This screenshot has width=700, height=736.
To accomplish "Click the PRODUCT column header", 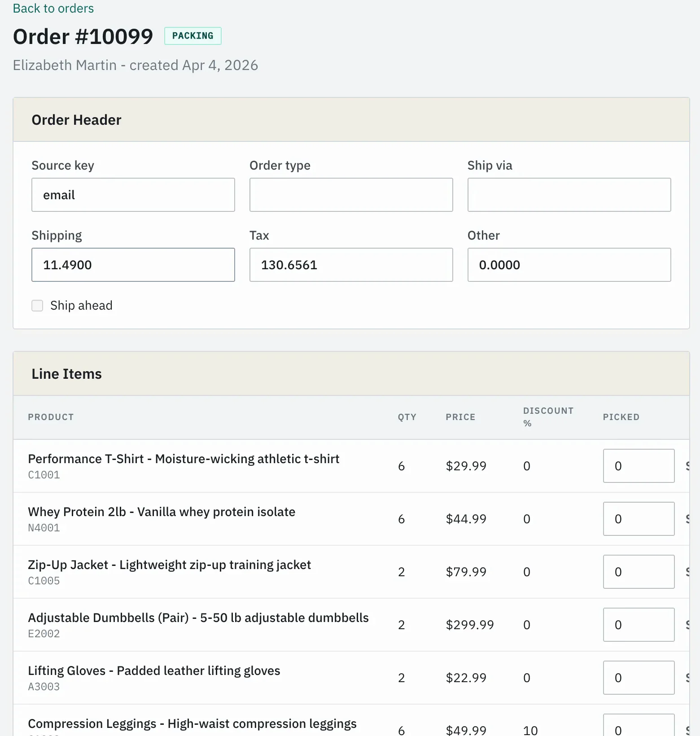I will pos(51,417).
